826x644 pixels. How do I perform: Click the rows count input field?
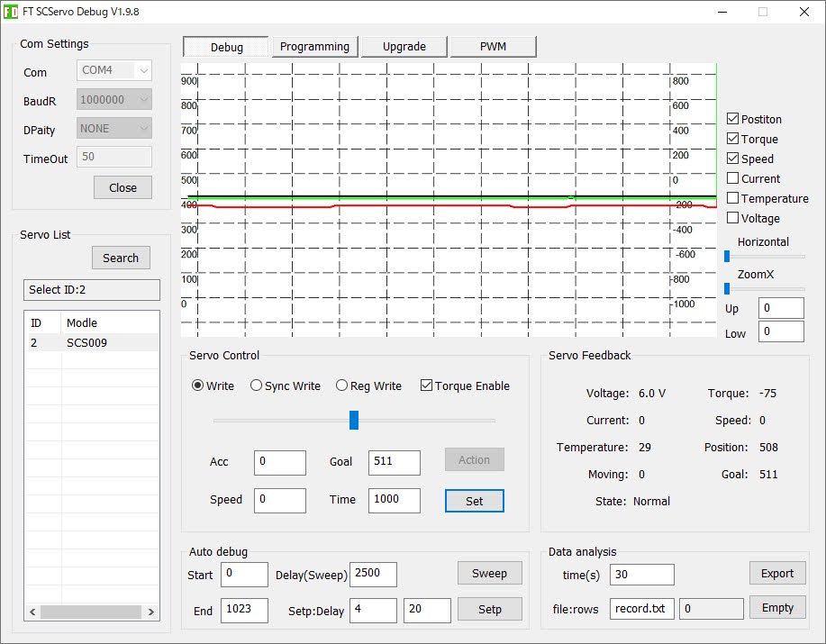(712, 609)
